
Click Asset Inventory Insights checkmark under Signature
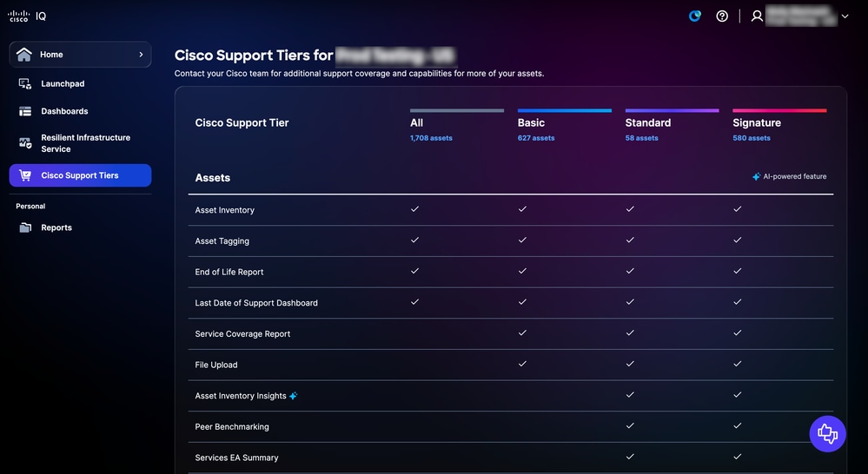click(737, 395)
